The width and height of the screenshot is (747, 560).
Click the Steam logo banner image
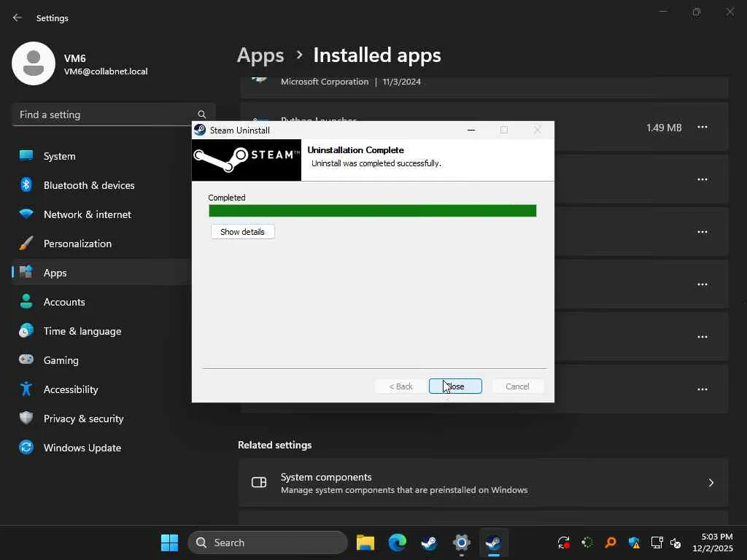247,160
